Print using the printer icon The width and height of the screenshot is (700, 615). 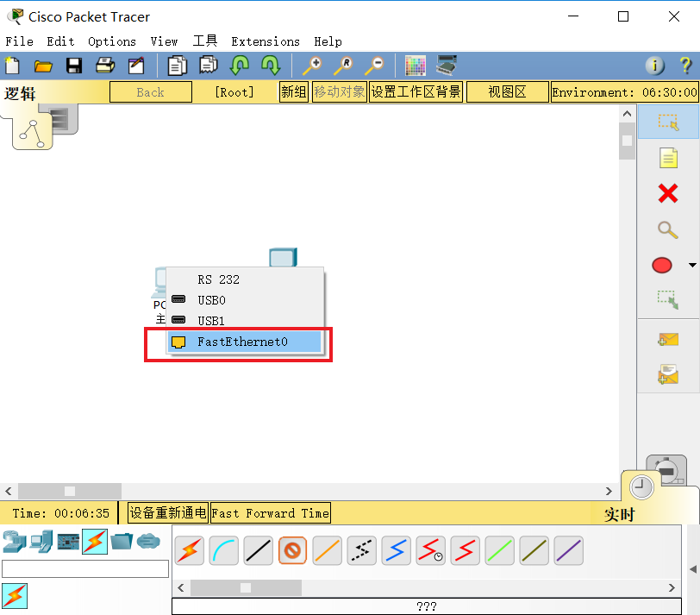click(x=105, y=66)
